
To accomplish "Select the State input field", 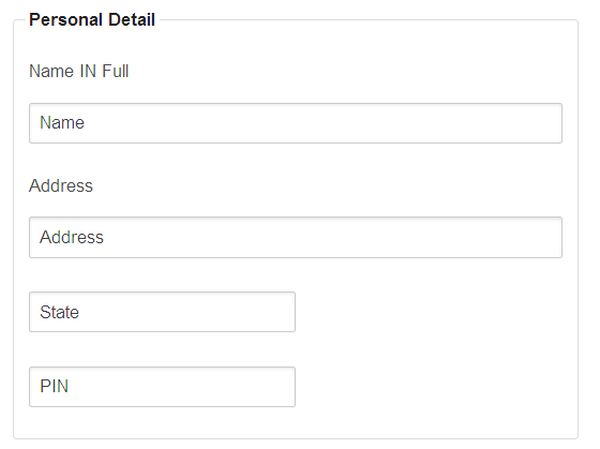I will pos(162,312).
